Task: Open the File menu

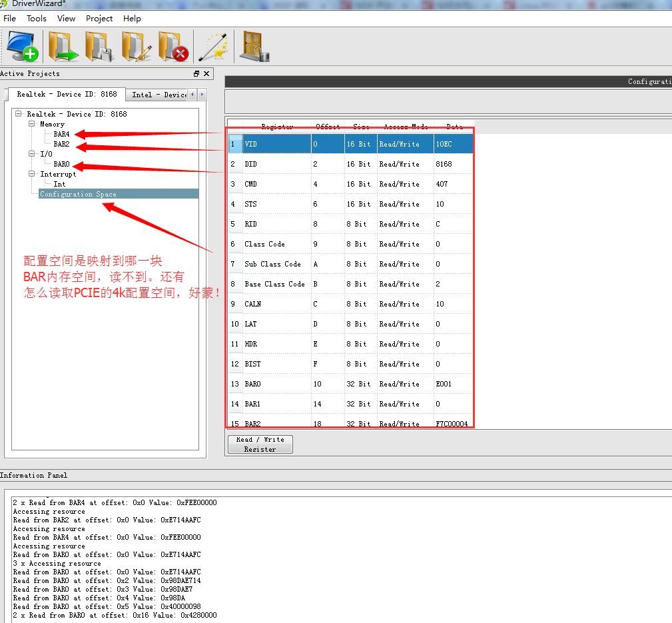Action: click(x=9, y=19)
